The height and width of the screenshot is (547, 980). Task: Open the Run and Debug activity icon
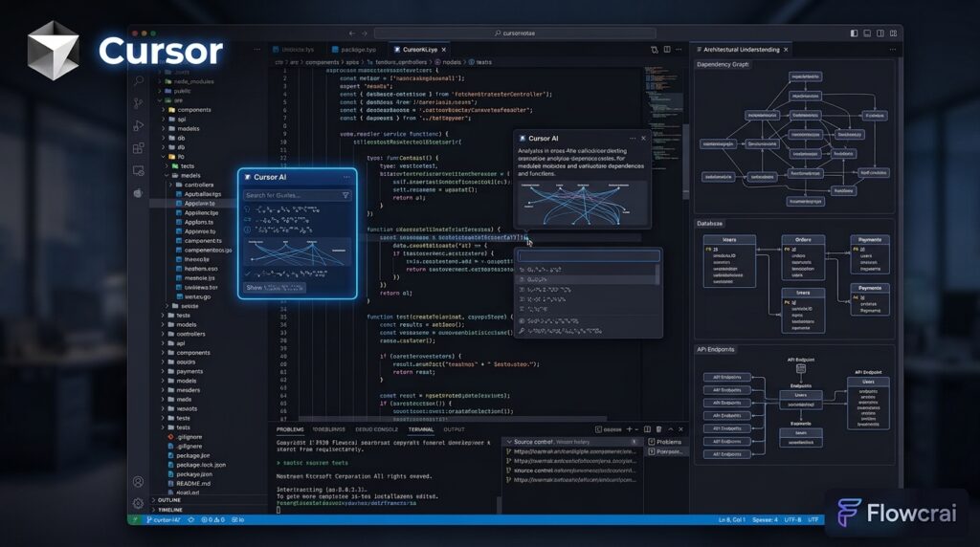[139, 125]
